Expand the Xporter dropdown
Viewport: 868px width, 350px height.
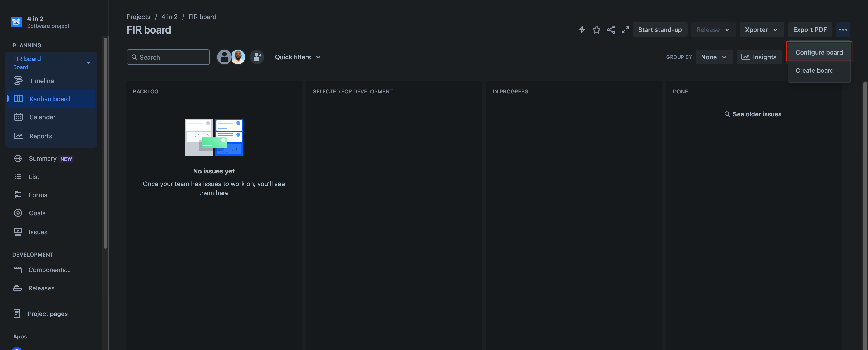pyautogui.click(x=761, y=30)
